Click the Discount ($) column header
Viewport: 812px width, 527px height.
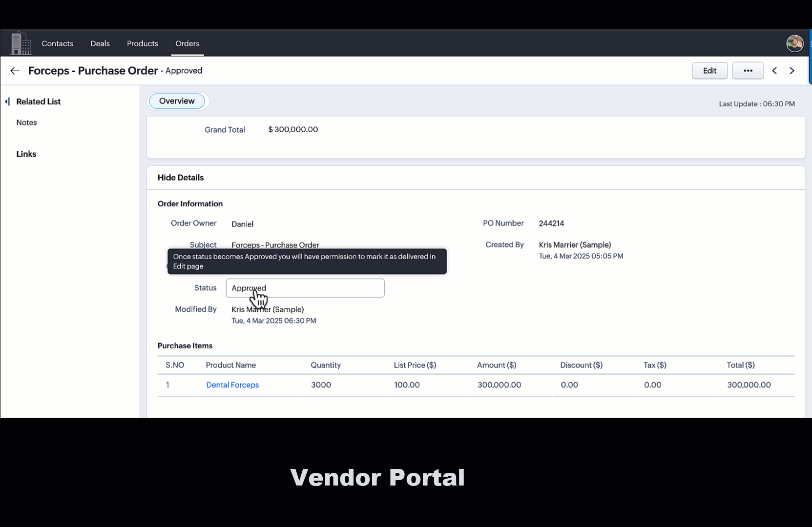tap(581, 365)
